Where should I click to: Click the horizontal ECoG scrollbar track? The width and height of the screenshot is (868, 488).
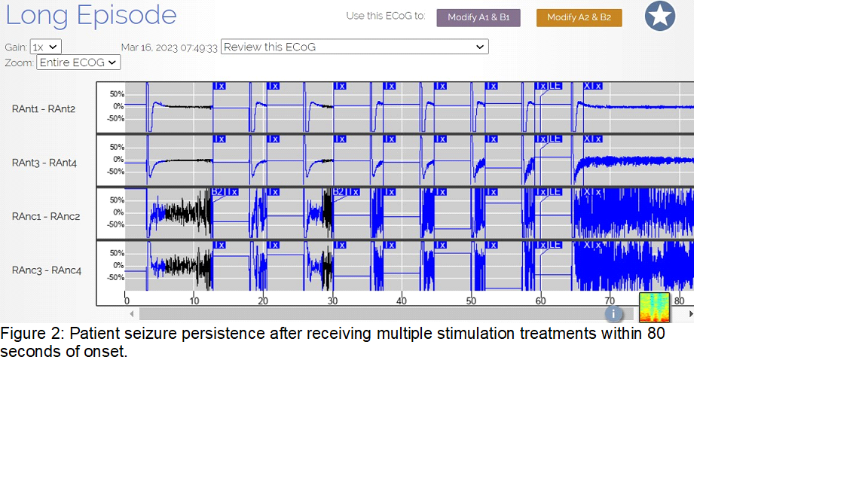tap(369, 314)
